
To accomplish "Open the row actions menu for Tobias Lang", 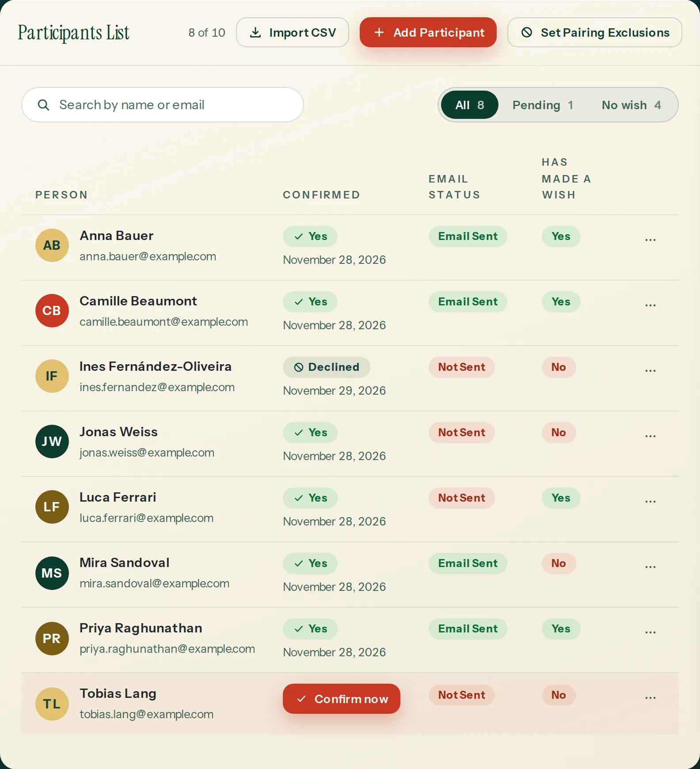I will point(650,697).
